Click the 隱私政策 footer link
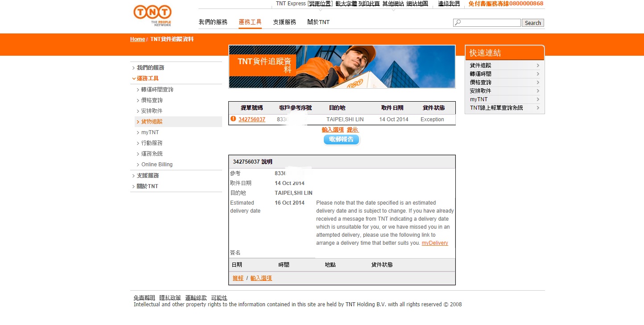Image resolution: width=644 pixels, height=325 pixels. click(170, 298)
